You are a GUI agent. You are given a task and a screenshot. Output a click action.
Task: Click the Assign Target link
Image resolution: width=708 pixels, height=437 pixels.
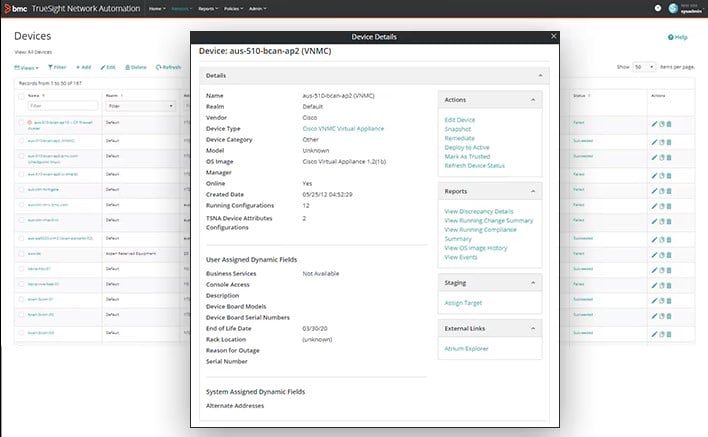pyautogui.click(x=463, y=303)
